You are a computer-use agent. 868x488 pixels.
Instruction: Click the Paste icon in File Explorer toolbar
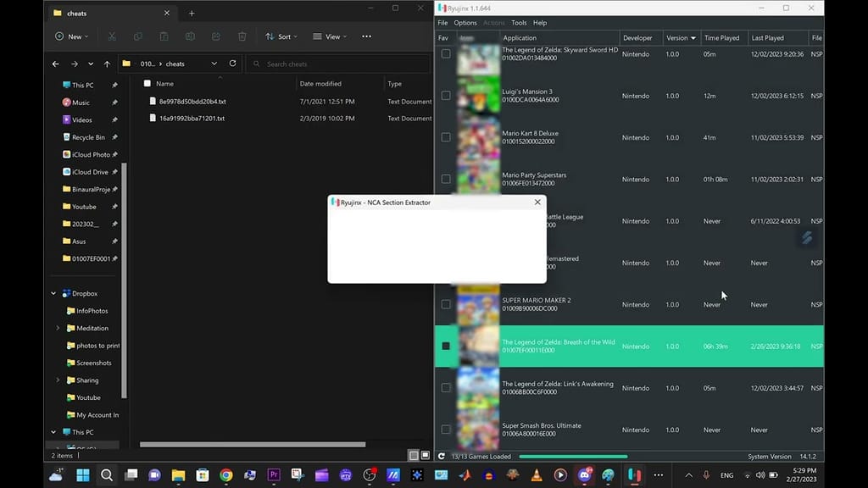click(x=164, y=36)
